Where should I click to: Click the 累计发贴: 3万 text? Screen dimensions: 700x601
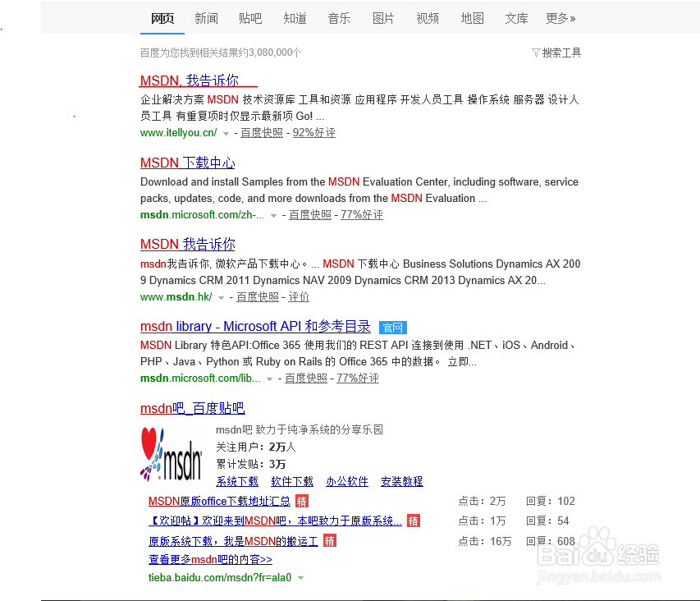[251, 464]
